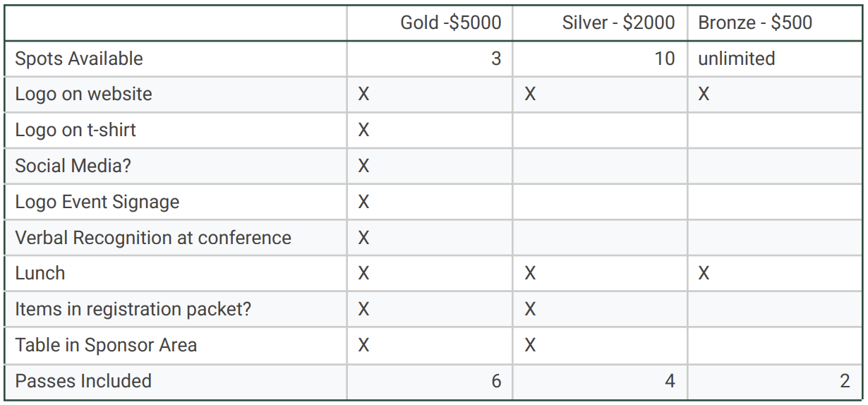Click the Social Media? row label
Screen dimensions: 868x405
73,166
